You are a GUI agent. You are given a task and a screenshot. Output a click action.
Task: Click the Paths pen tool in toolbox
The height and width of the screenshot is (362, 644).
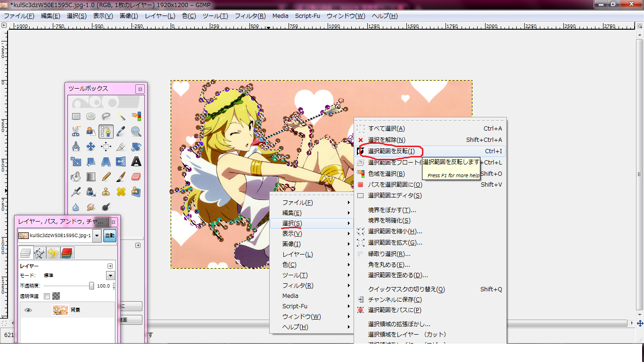coord(106,131)
